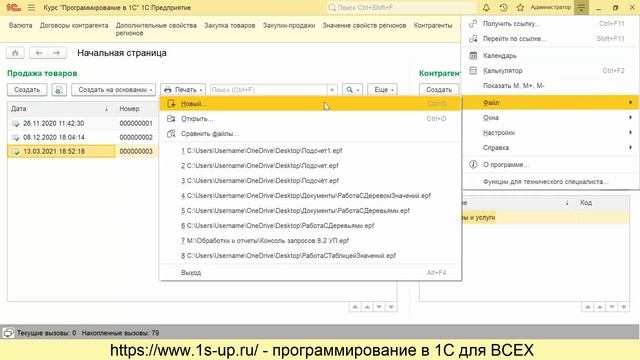Click the Получить ссылку link icon
This screenshot has height=360, width=640.
point(473,24)
